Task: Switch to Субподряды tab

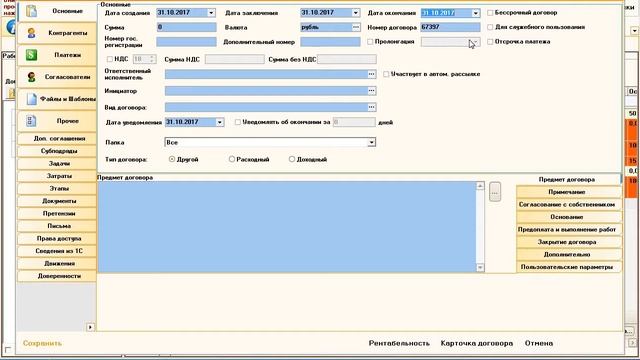Action: click(x=57, y=151)
